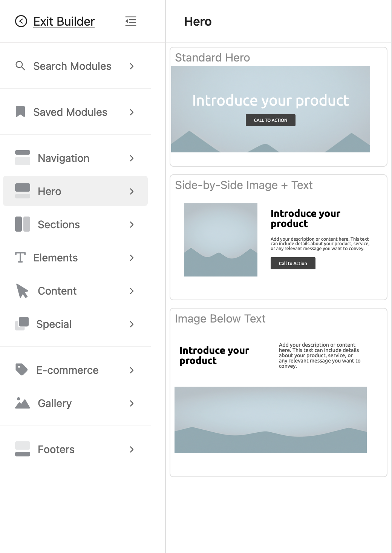Viewport: 392px width, 553px height.
Task: Click the Call to Action button in Side-by-Side preview
Action: [293, 263]
